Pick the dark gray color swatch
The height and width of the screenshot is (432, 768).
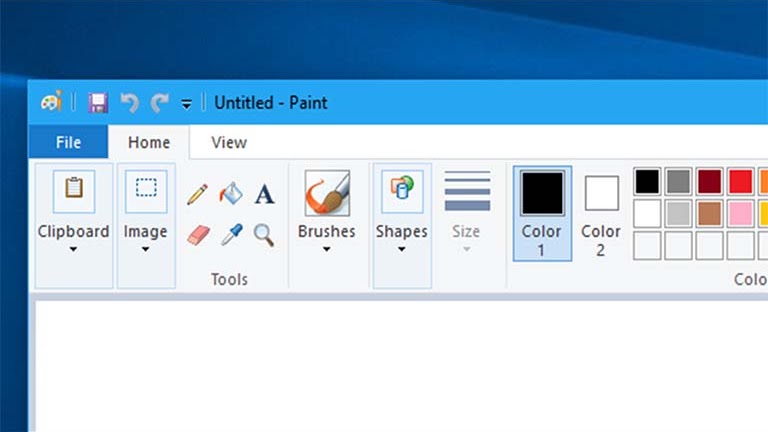point(678,181)
